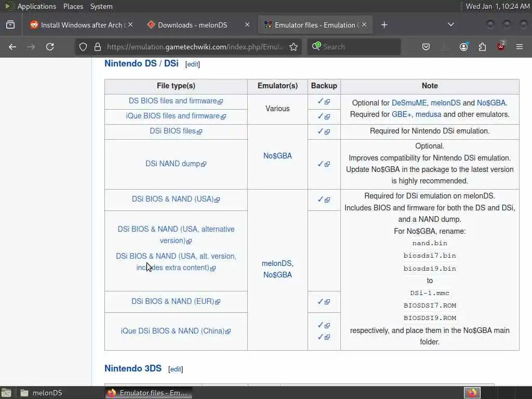This screenshot has width=532, height=399.
Task: Reload the current page
Action: (50, 47)
